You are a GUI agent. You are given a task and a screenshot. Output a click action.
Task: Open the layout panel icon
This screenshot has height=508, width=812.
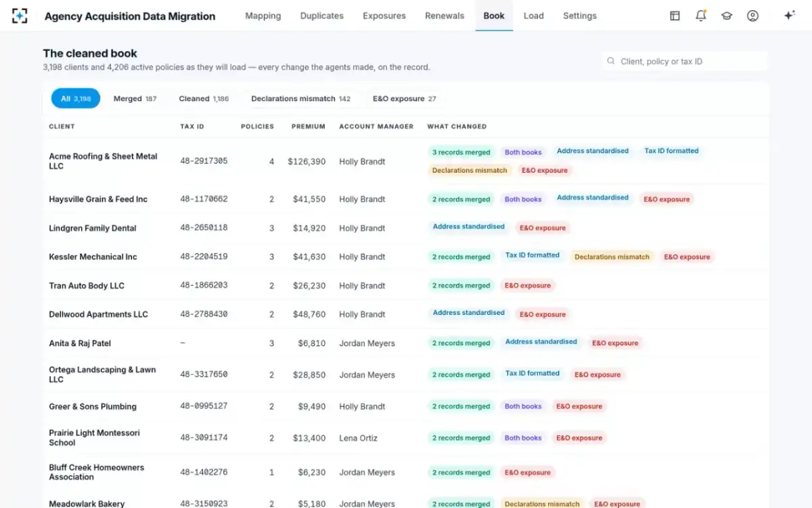pos(675,16)
